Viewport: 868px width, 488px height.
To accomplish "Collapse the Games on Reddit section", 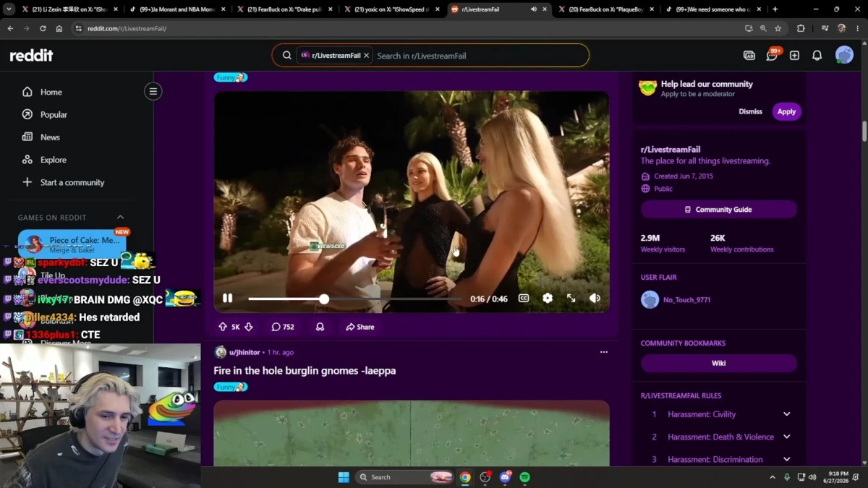I will [x=120, y=218].
